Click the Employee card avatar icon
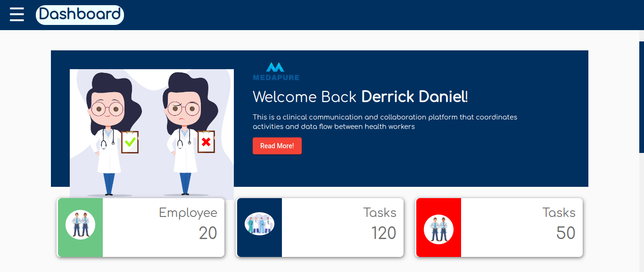The height and width of the screenshot is (272, 644). coord(80,224)
